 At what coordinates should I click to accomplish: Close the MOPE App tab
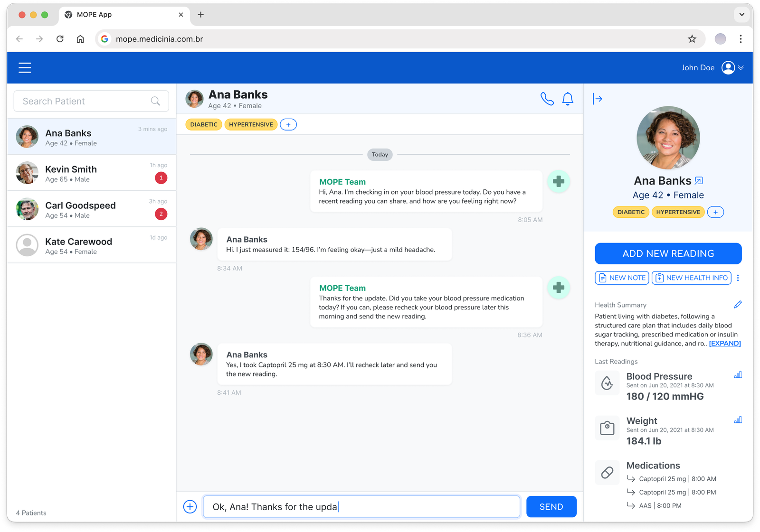[181, 15]
